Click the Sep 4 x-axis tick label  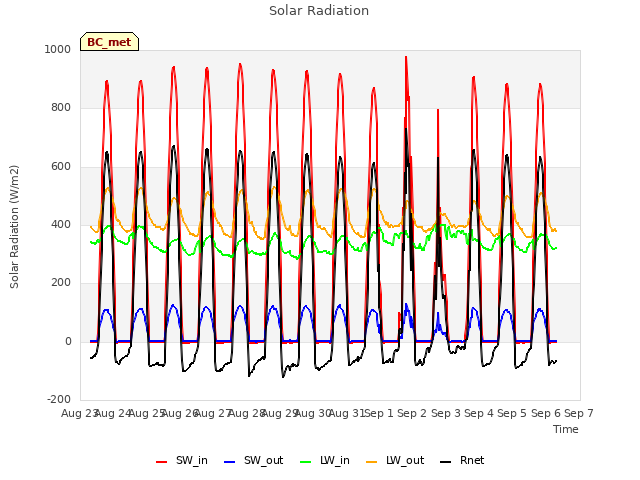479,413
